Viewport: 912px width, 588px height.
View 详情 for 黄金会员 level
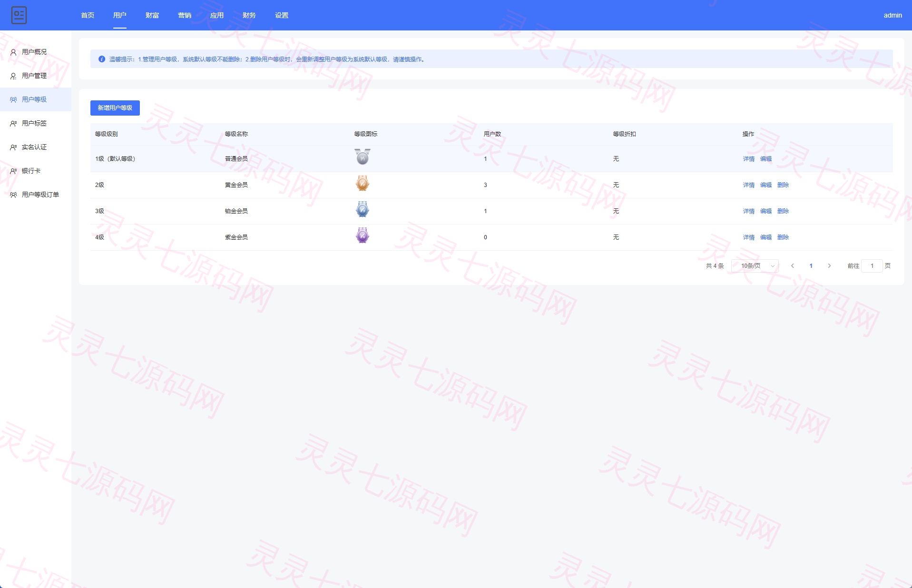[749, 185]
